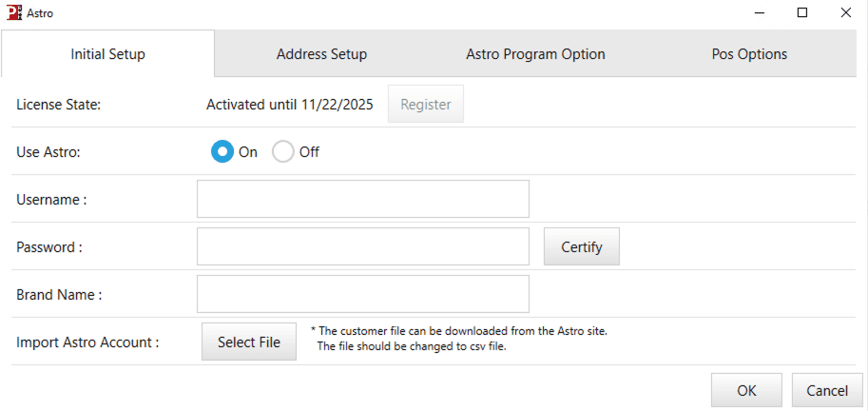The width and height of the screenshot is (868, 411).
Task: Switch to the Initial Setup tab
Action: coord(108,53)
